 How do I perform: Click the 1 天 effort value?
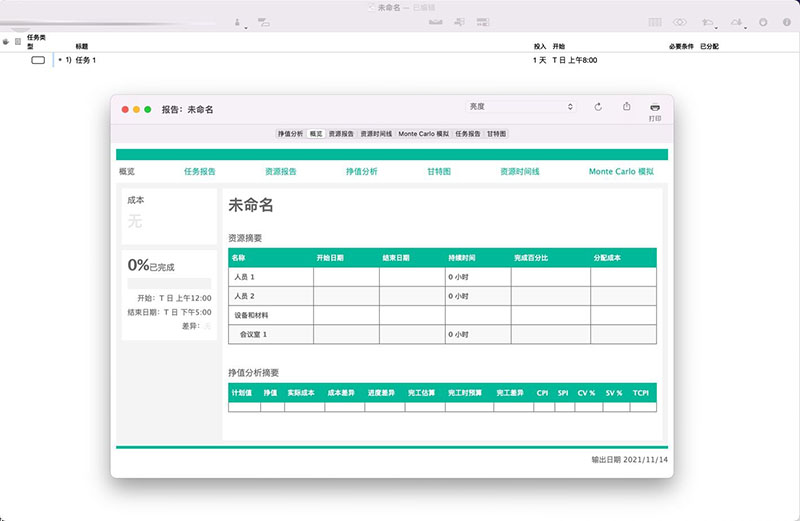(539, 60)
